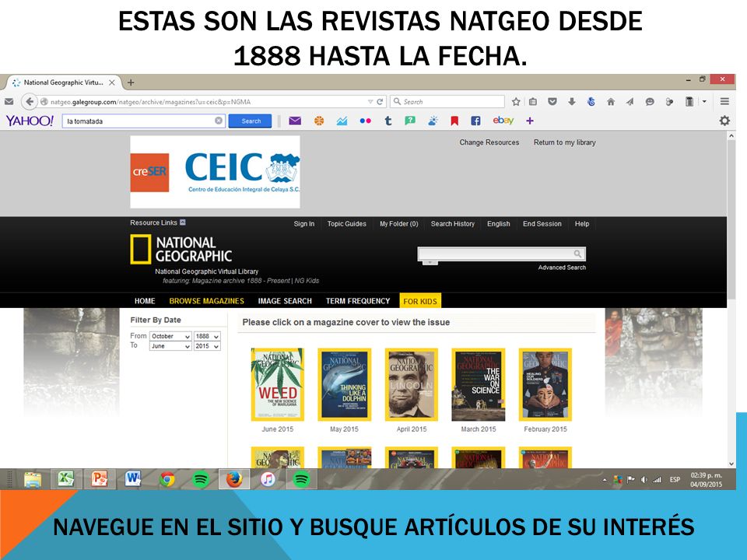Open the June 2015 Weed cover
747x560 pixels.
click(x=277, y=385)
